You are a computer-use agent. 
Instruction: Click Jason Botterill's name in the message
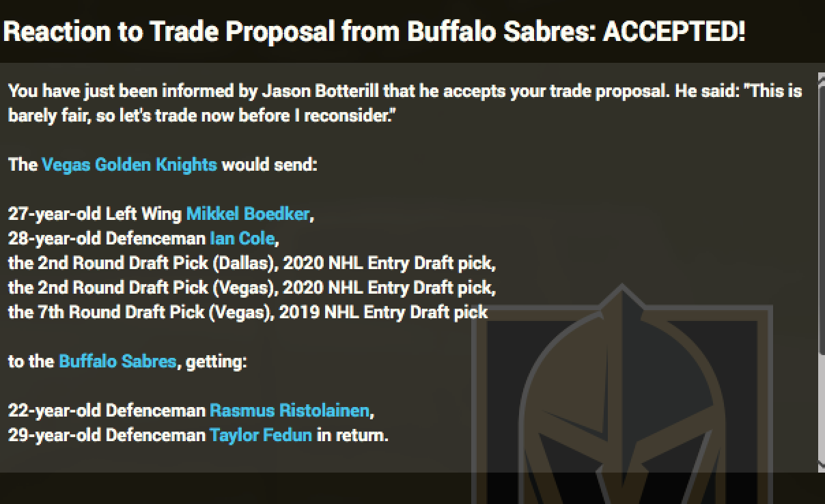(x=333, y=91)
